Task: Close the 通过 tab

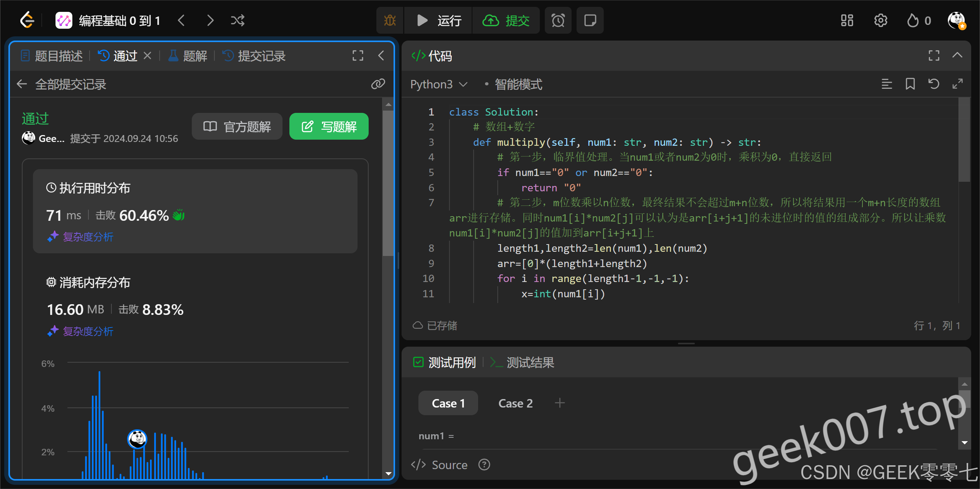Action: click(147, 56)
